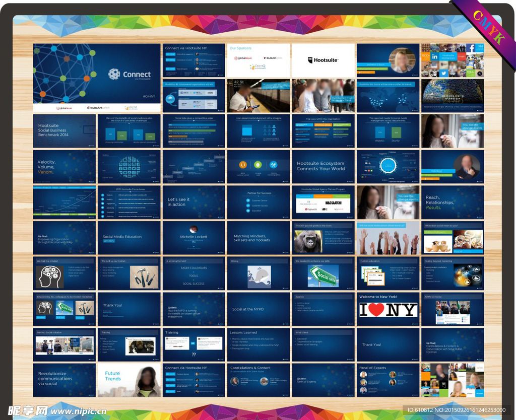Open the Let's see it in action slide
Screen dimensions: 516x420
(x=194, y=202)
